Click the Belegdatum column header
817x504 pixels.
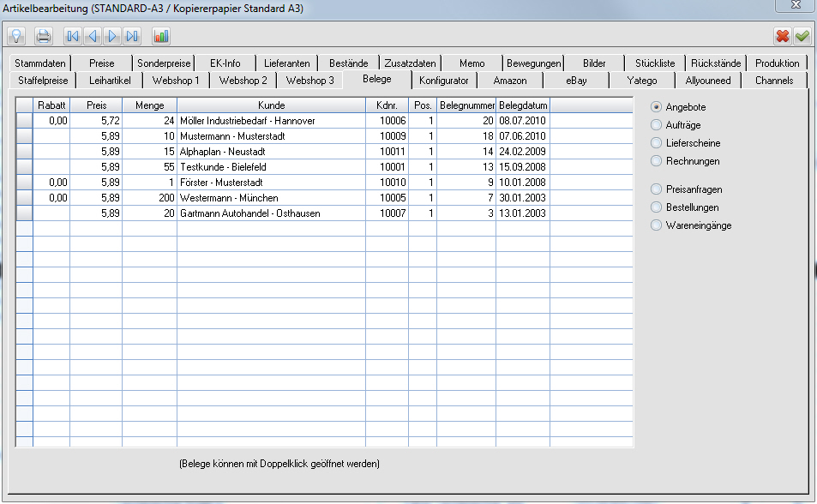523,105
